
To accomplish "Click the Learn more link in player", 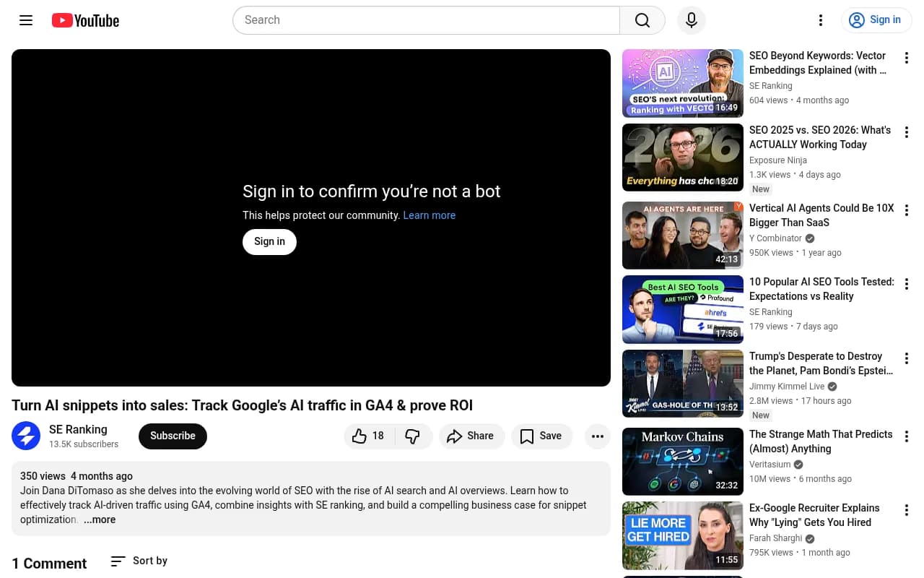I will click(x=429, y=215).
